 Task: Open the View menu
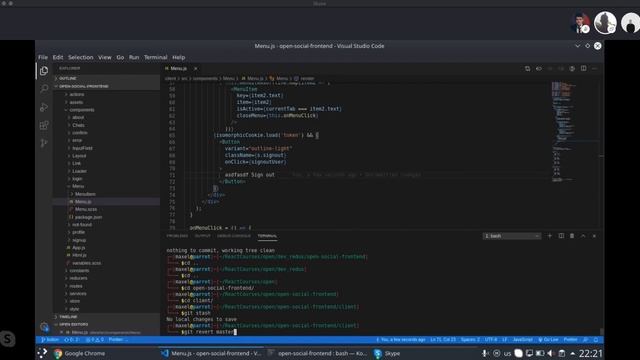(104, 57)
